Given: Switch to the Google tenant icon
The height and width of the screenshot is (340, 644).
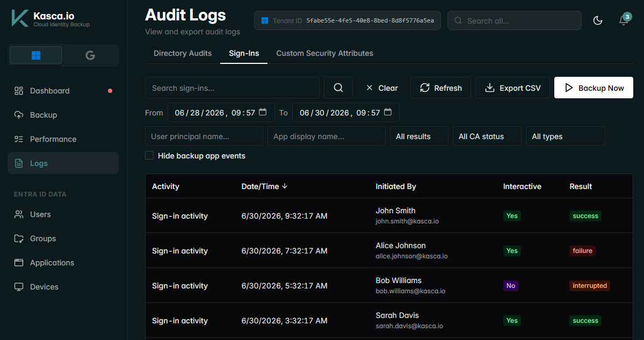Looking at the screenshot, I should (x=90, y=55).
